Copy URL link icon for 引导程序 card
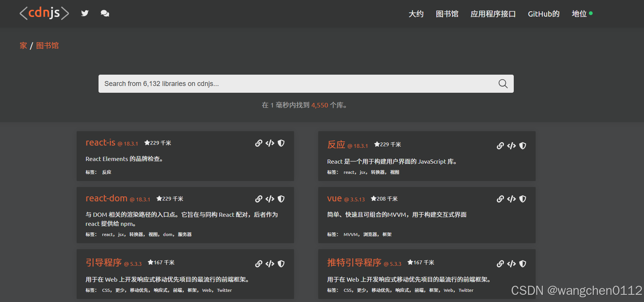This screenshot has width=644, height=302. pos(259,264)
